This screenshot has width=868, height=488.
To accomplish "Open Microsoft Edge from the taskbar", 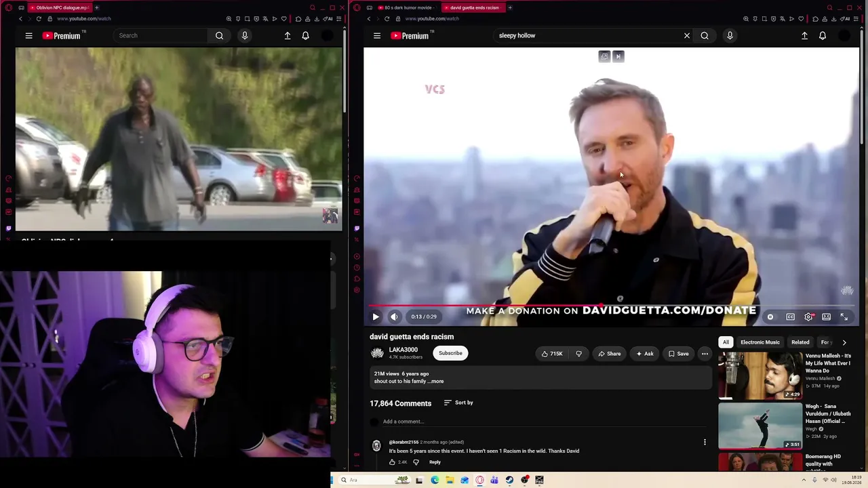I will click(435, 480).
